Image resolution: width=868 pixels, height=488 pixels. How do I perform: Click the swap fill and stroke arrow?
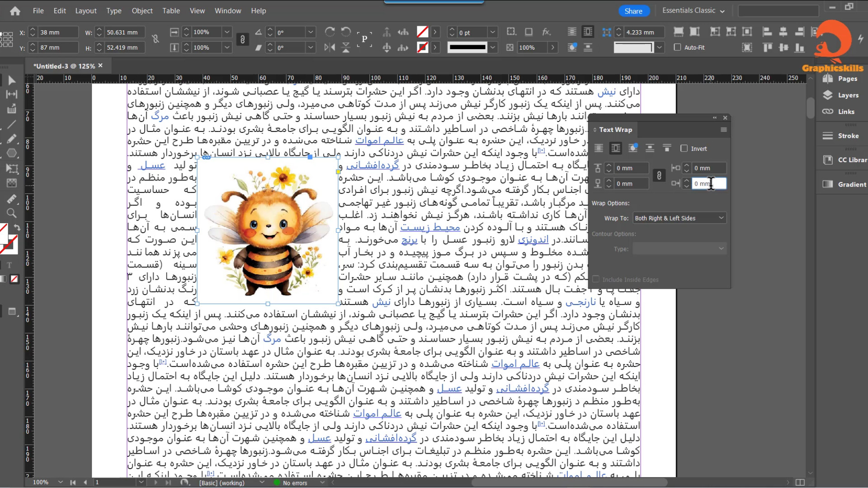17,227
